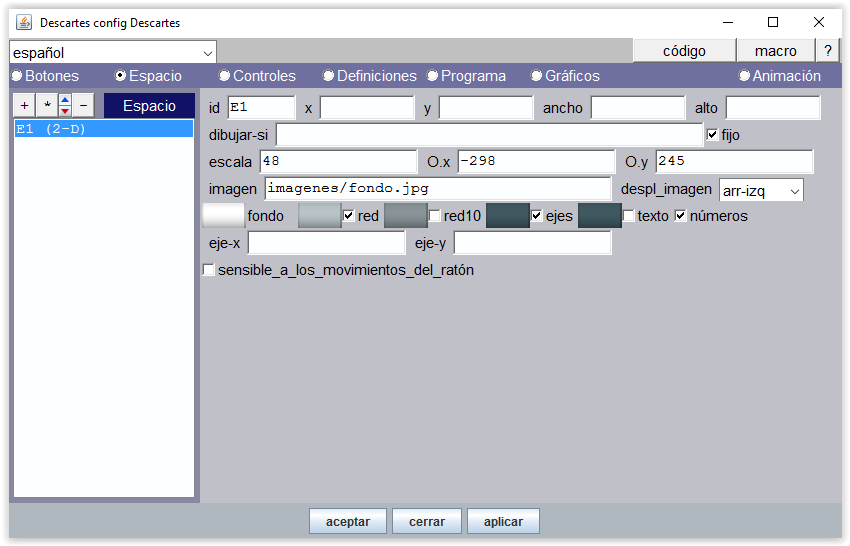Image resolution: width=850 pixels, height=546 pixels.
Task: Enable the red10 checkbox
Action: (435, 216)
